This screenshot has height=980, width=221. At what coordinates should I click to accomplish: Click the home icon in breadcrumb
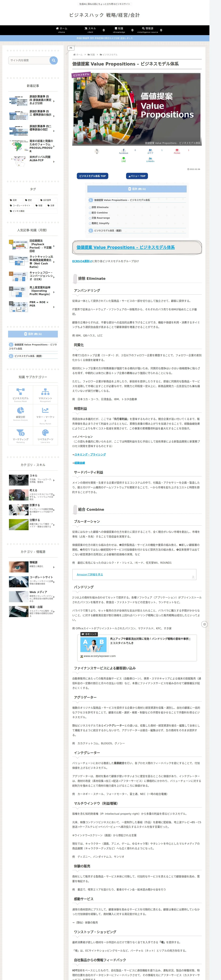click(x=74, y=54)
